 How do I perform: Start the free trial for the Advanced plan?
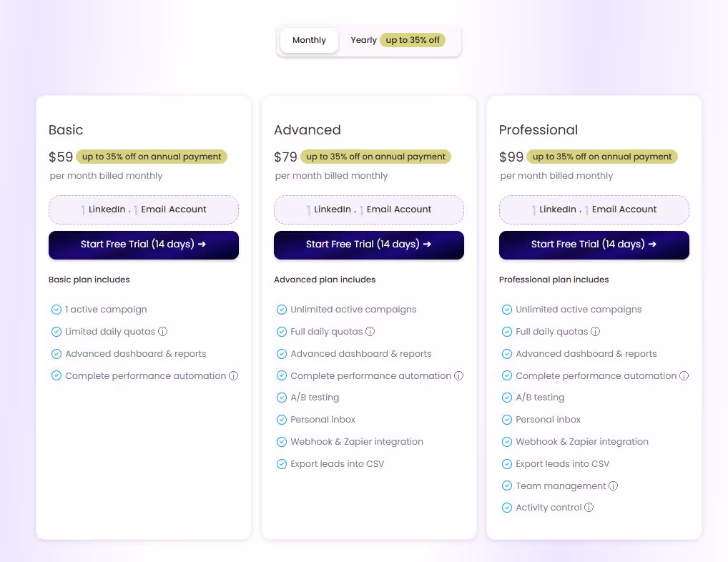coord(368,244)
